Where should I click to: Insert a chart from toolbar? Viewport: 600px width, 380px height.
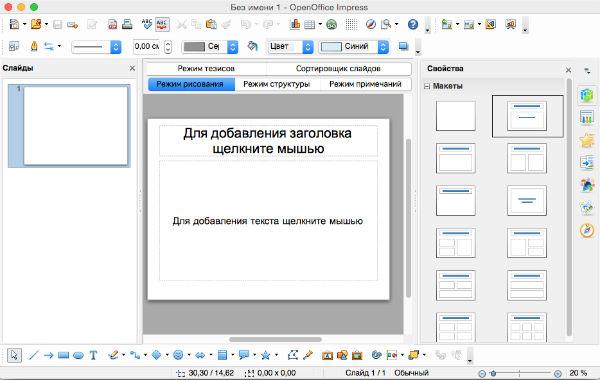pos(295,24)
